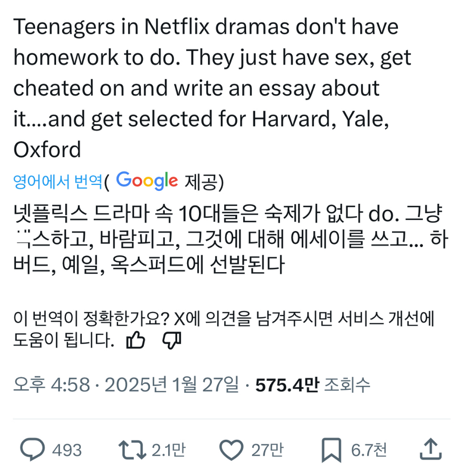
Task: Click the reply speech bubble icon
Action: (33, 450)
